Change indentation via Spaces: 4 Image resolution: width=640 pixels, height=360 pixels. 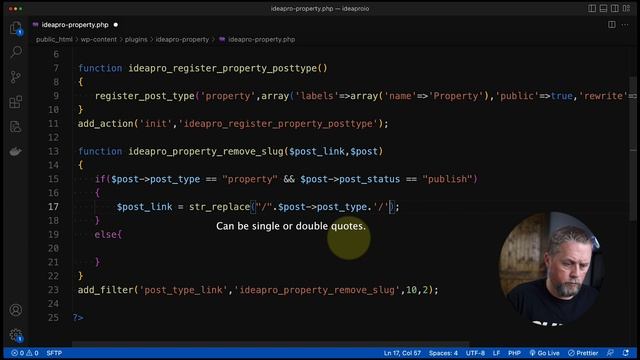pos(443,353)
